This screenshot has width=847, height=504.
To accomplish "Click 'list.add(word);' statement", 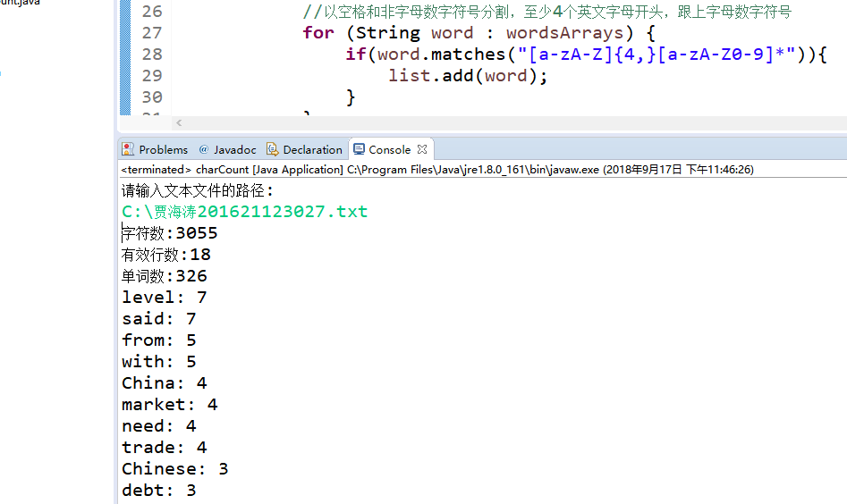I will tap(468, 76).
